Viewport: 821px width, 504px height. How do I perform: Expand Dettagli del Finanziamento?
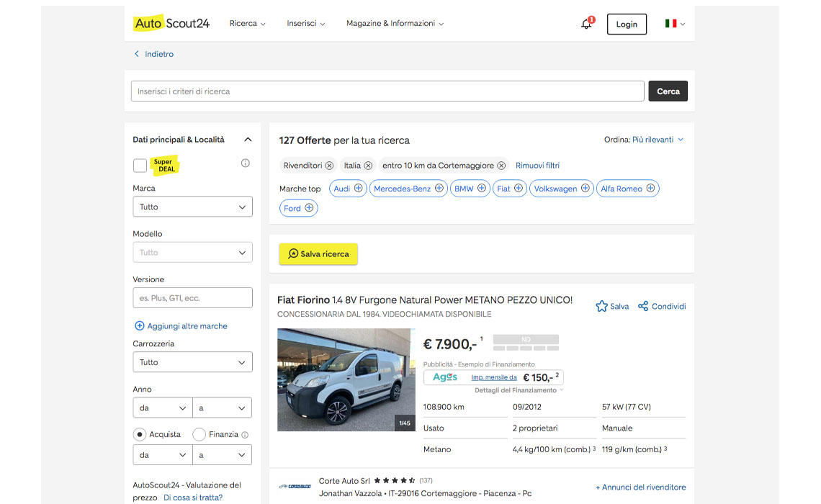[519, 390]
